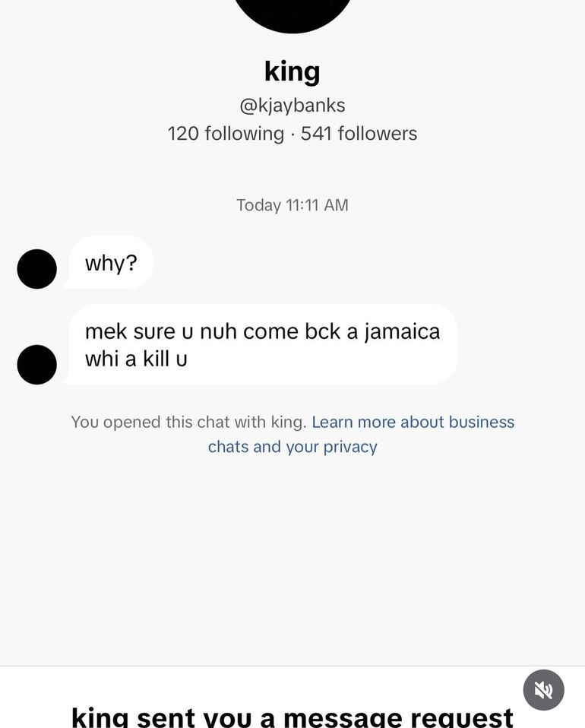Click empty chat area below privacy notice
Image resolution: width=585 pixels, height=728 pixels.
pyautogui.click(x=292, y=555)
